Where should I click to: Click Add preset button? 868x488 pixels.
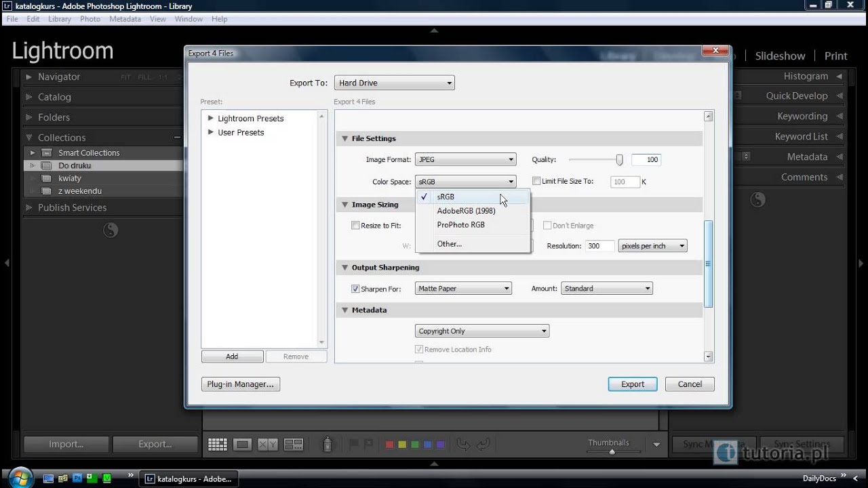click(x=232, y=357)
